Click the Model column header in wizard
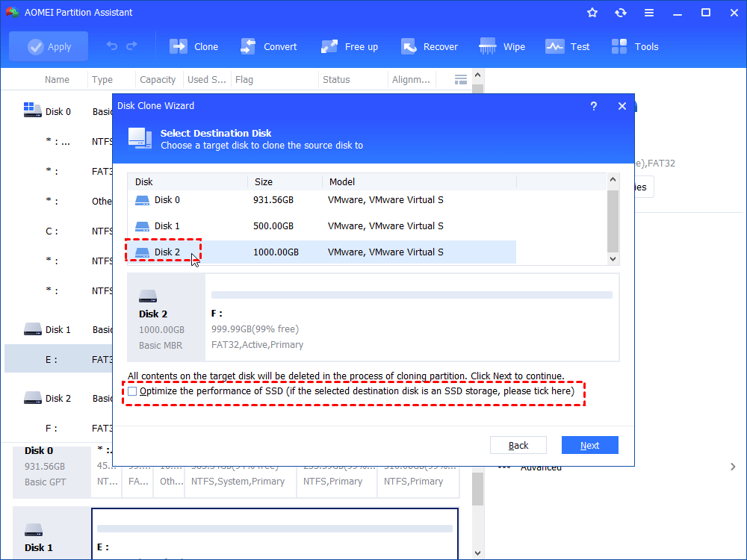This screenshot has width=747, height=560. [419, 182]
